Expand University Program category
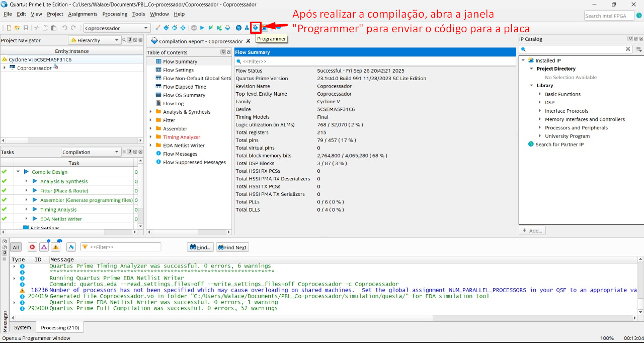 pyautogui.click(x=539, y=136)
